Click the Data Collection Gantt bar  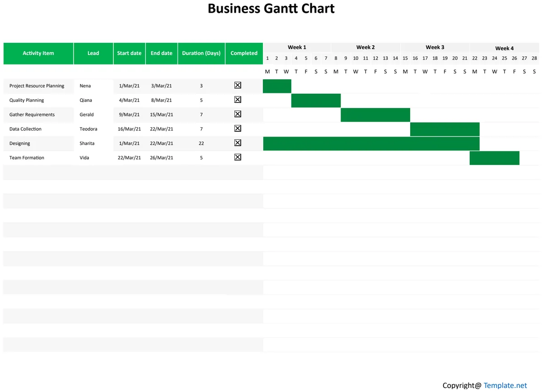click(445, 129)
